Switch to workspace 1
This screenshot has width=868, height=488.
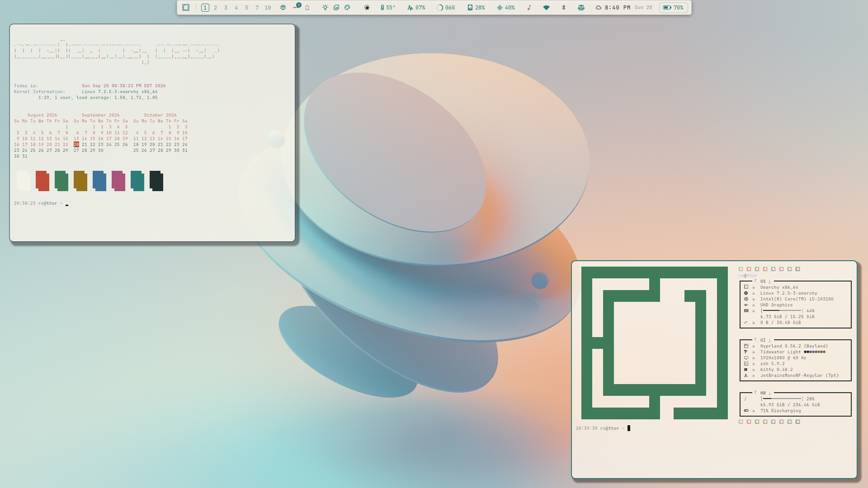(205, 8)
